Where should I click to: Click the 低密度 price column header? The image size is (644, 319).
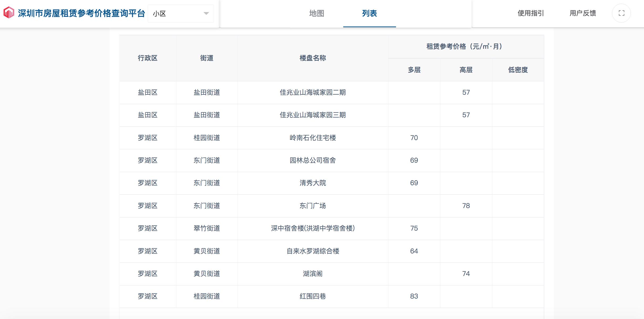[518, 70]
